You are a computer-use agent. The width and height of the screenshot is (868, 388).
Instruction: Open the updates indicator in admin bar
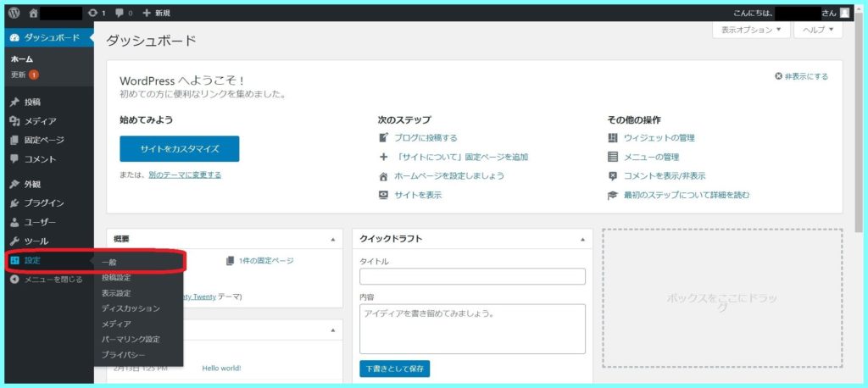click(97, 13)
